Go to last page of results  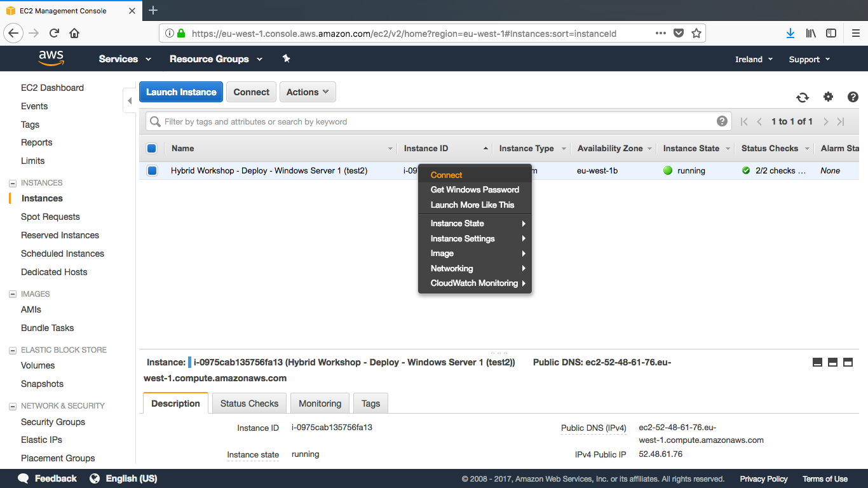[841, 121]
